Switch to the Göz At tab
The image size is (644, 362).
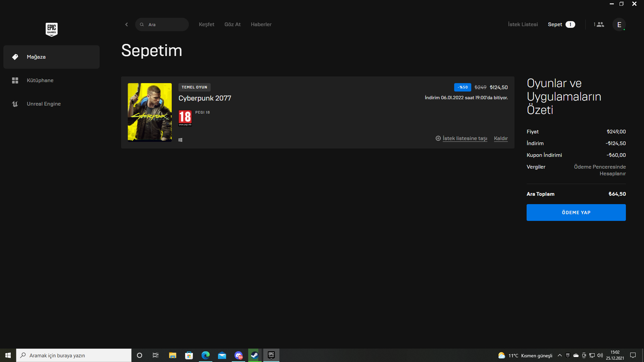[x=232, y=24]
